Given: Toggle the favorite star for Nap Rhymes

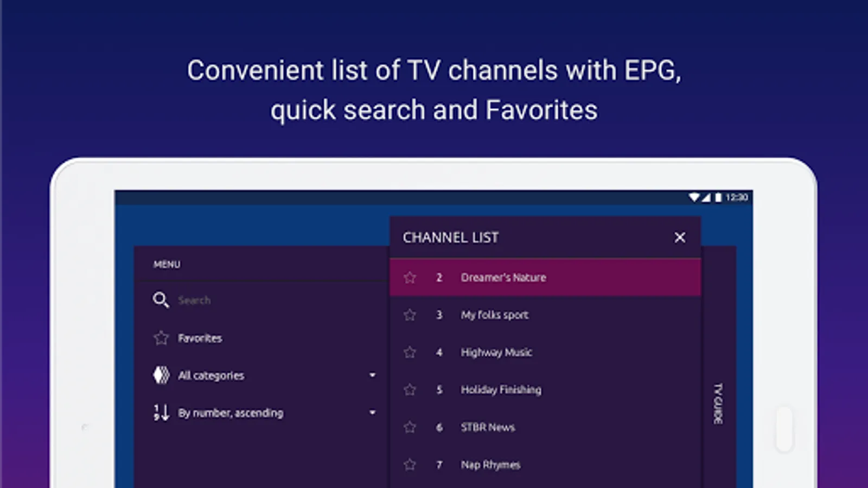Looking at the screenshot, I should (x=410, y=465).
